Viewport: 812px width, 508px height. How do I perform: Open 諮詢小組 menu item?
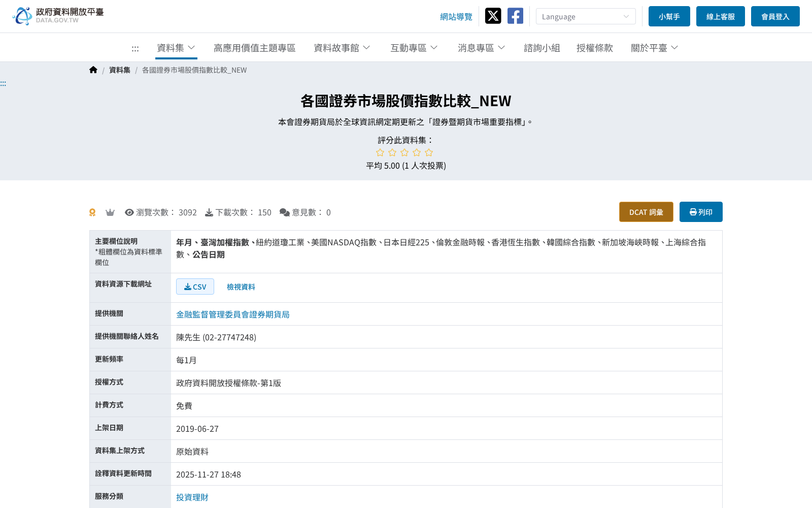(x=542, y=48)
